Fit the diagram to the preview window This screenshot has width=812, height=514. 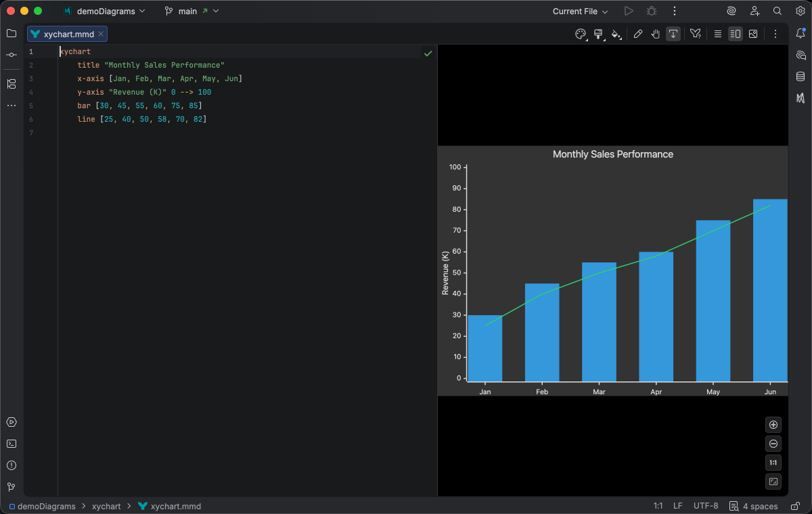pos(773,482)
